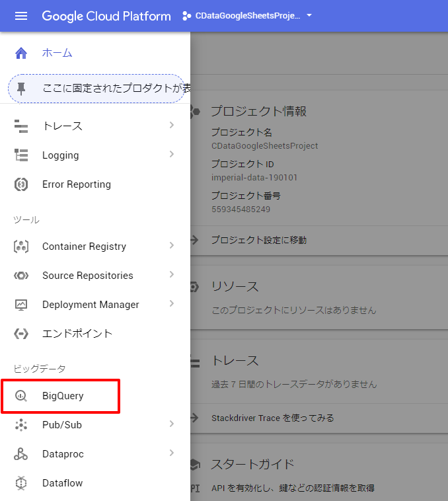448x501 pixels.
Task: Click the Logging icon
Action: [21, 155]
